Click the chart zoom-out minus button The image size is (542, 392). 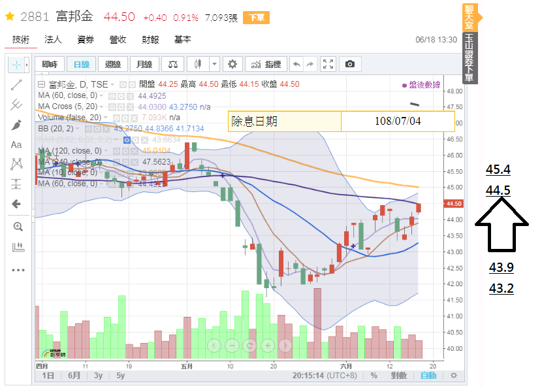click(232, 346)
